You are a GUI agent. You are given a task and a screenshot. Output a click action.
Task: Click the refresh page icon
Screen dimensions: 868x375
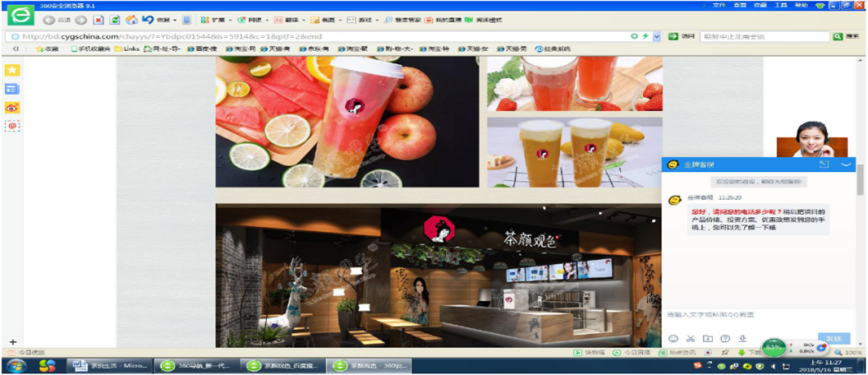(x=115, y=19)
